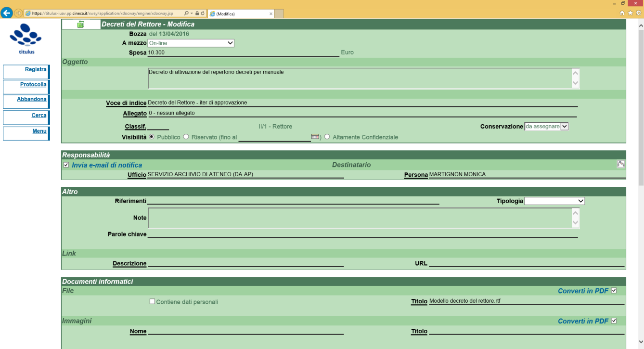
Task: Select the Altamente Confidenziale radio button
Action: tap(327, 137)
